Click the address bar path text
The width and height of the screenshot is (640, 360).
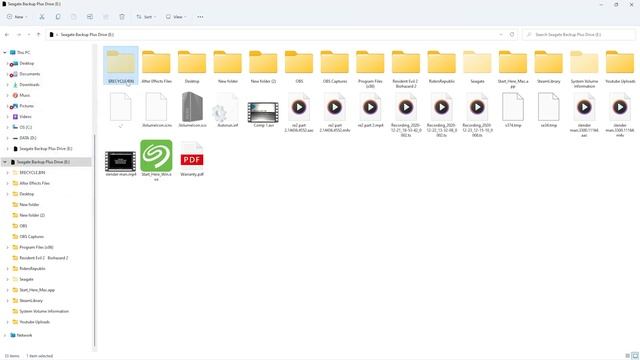(x=87, y=35)
